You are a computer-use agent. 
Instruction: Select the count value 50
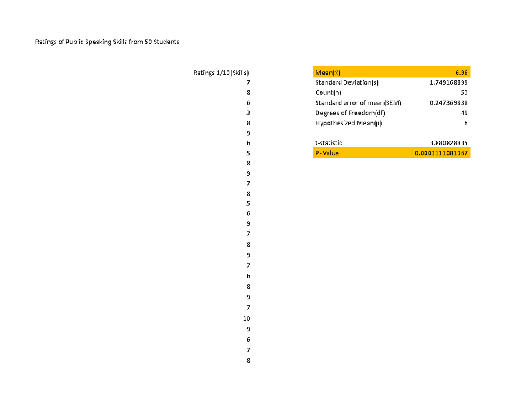click(x=464, y=92)
